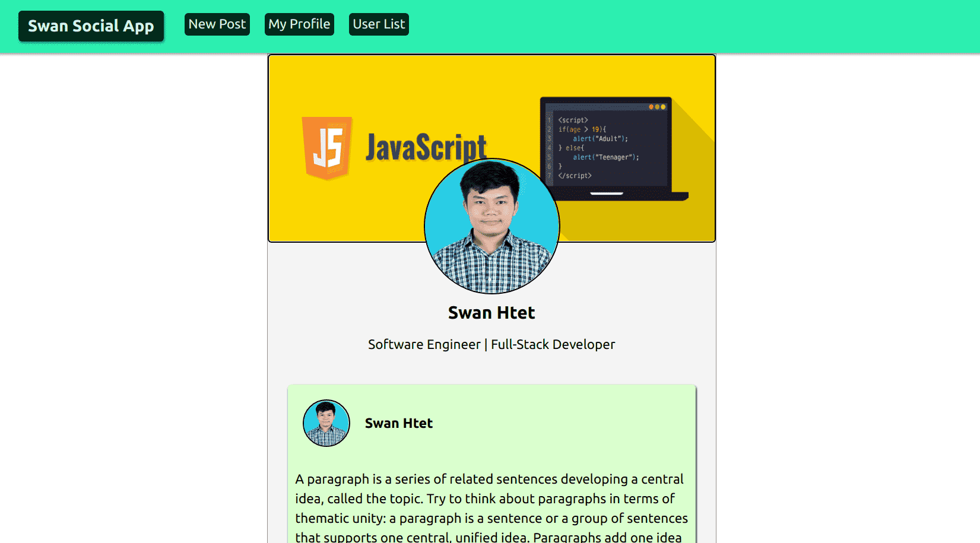The width and height of the screenshot is (980, 543).
Task: Open the User List
Action: tap(379, 24)
